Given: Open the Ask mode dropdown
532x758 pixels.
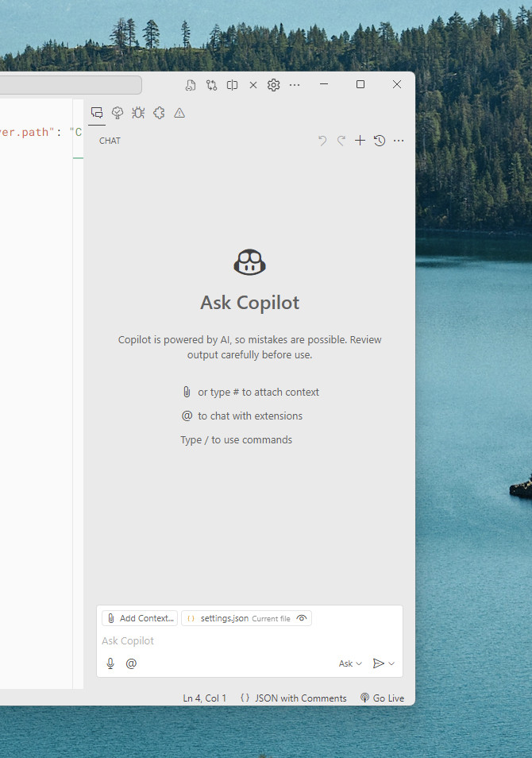Looking at the screenshot, I should point(350,663).
